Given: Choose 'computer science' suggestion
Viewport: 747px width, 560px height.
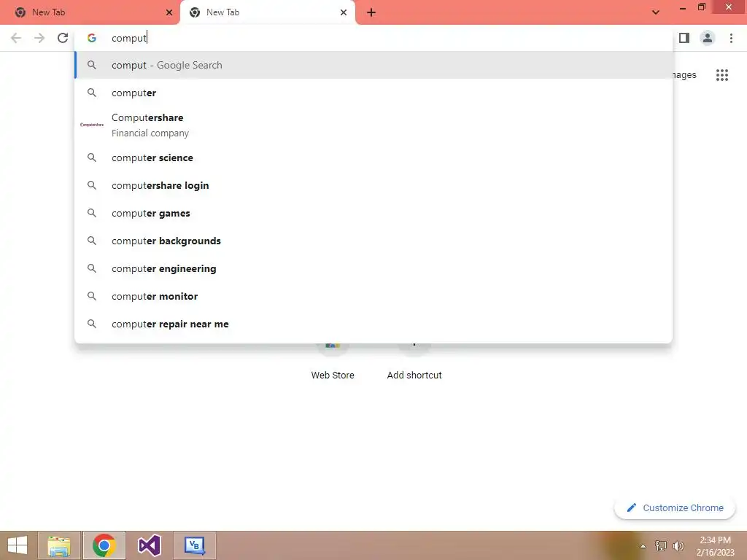Looking at the screenshot, I should [373, 157].
